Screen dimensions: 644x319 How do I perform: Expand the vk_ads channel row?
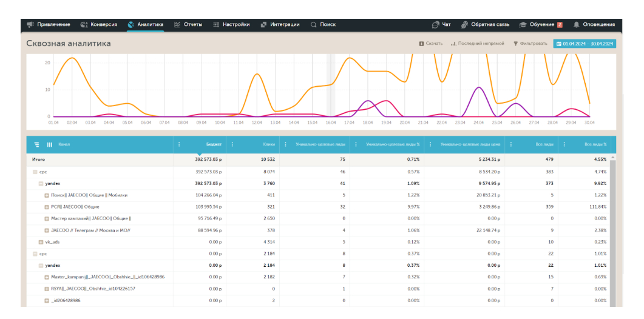[41, 242]
